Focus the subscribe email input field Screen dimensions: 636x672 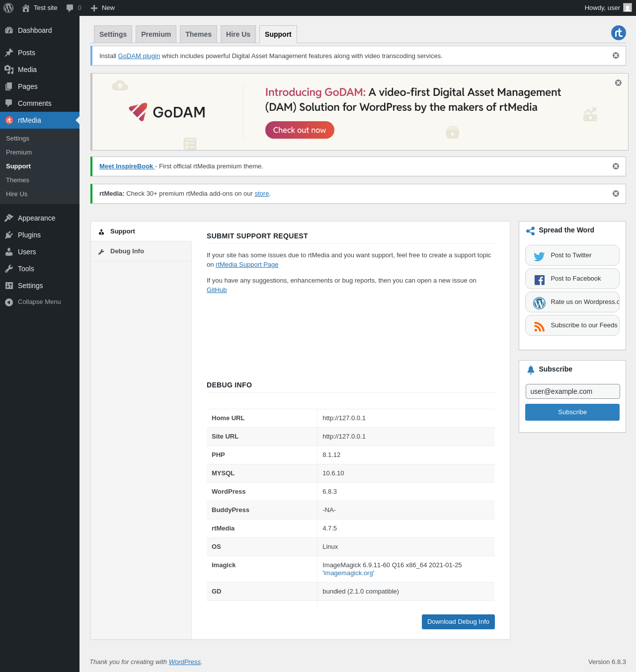(x=572, y=391)
